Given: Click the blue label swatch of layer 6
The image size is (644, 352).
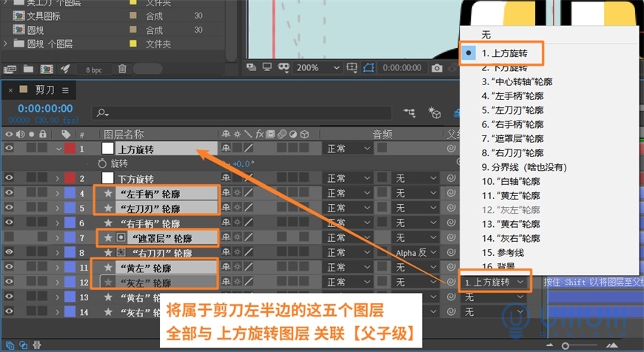Looking at the screenshot, I should [x=70, y=223].
